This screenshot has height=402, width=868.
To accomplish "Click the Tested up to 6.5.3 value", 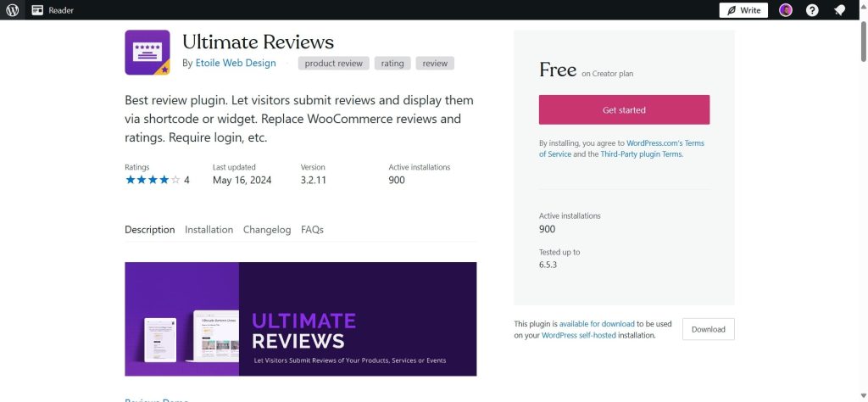I will click(x=548, y=265).
